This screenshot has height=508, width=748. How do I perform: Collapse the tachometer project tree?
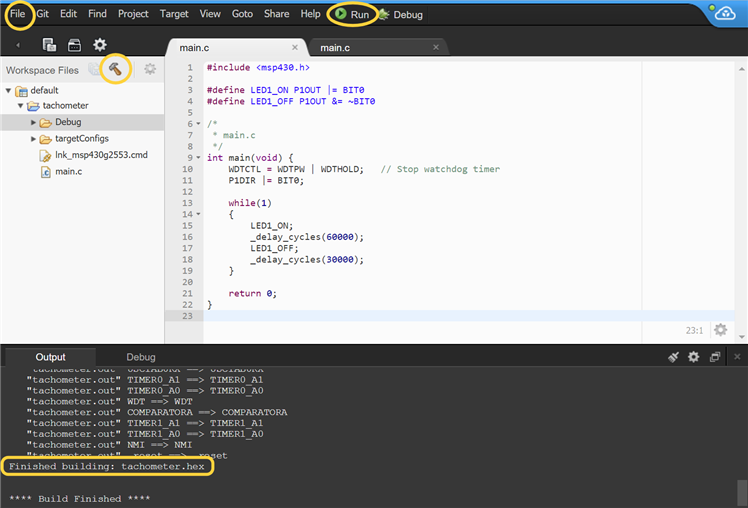(x=21, y=106)
